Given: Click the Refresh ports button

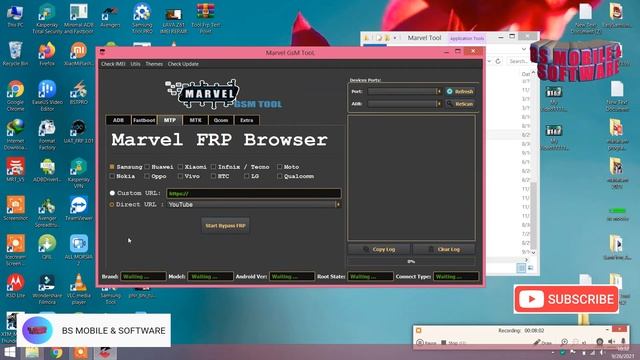Looking at the screenshot, I should tap(460, 91).
